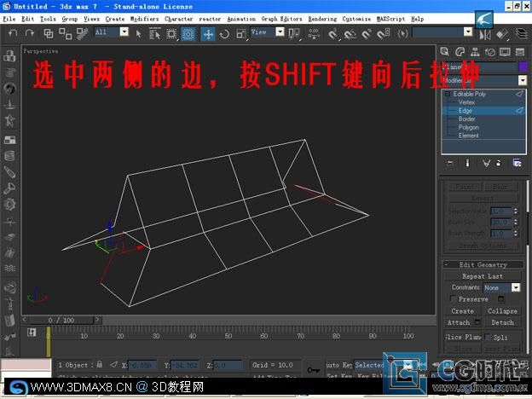Click the Mirror tool icon
Viewport: 532px width, 399px height.
(485, 35)
